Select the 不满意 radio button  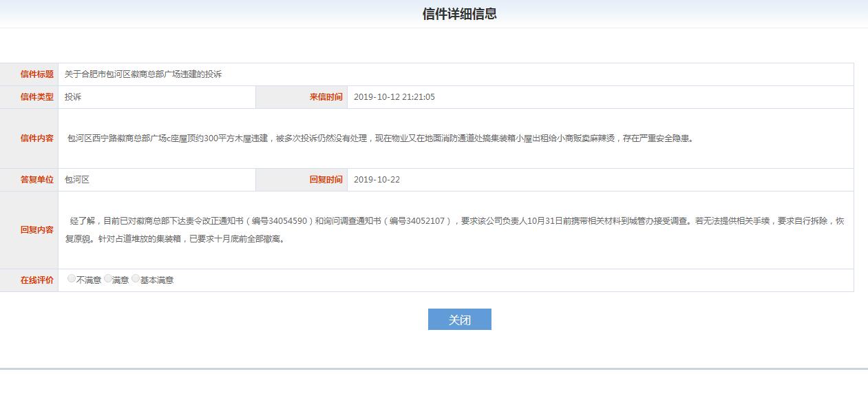[72, 279]
